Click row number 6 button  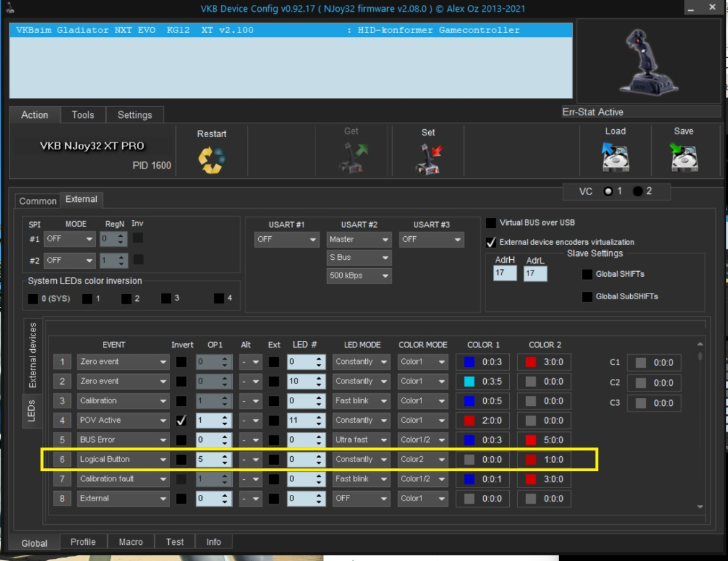coord(62,459)
